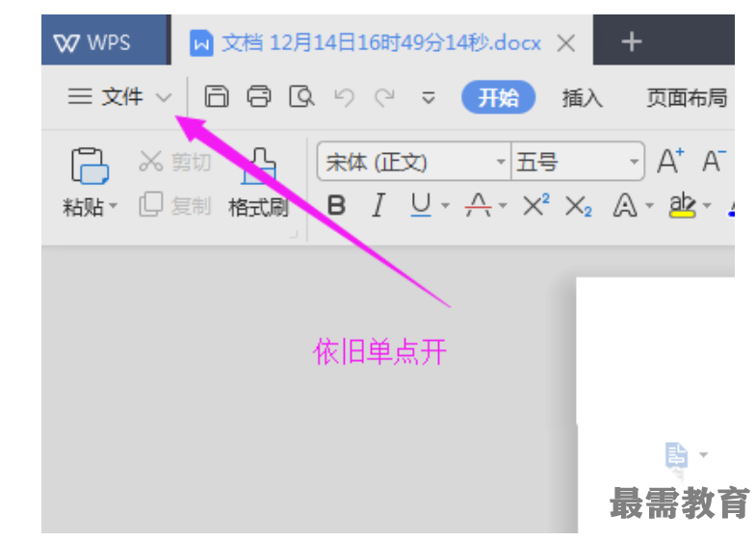Open the clipboard group dialog launcher

tap(294, 235)
